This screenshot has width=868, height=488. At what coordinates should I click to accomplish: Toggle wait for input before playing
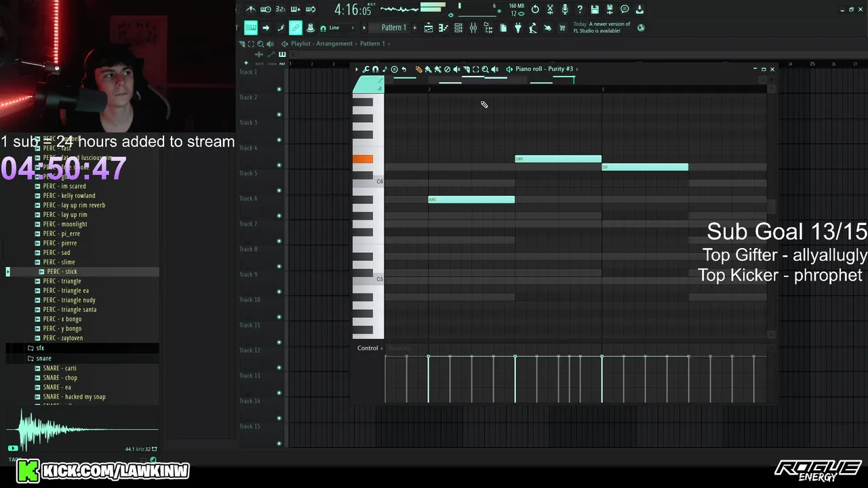tap(266, 9)
